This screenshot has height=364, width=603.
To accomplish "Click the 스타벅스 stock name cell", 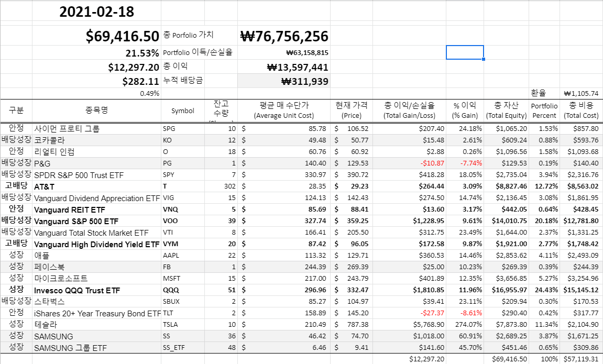I will 96,301.
